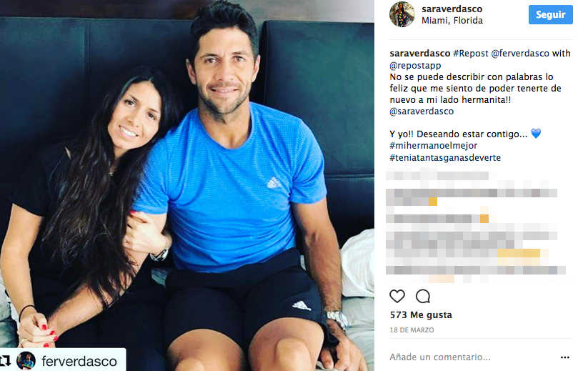
Task: Open @ferverdasco mention in caption
Action: click(x=520, y=54)
